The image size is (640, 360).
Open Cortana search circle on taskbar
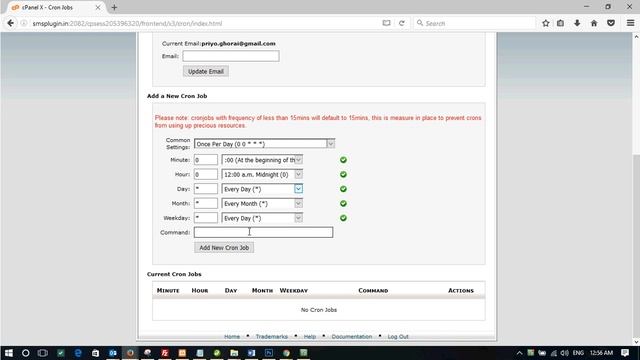click(25, 353)
